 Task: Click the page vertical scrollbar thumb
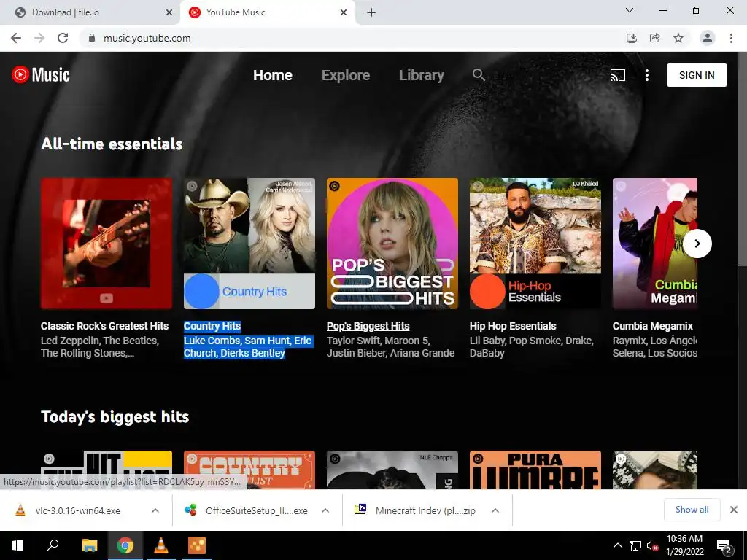(743, 160)
